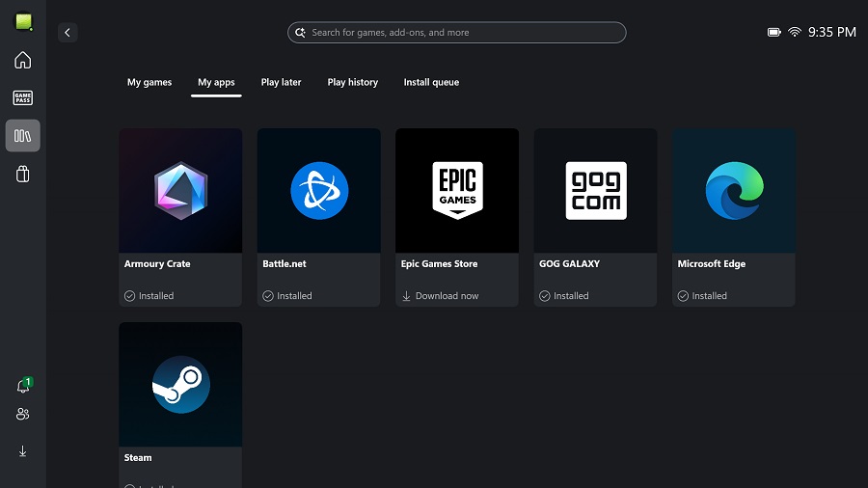Open the Armoury Crate app tile
The width and height of the screenshot is (868, 488).
180,191
